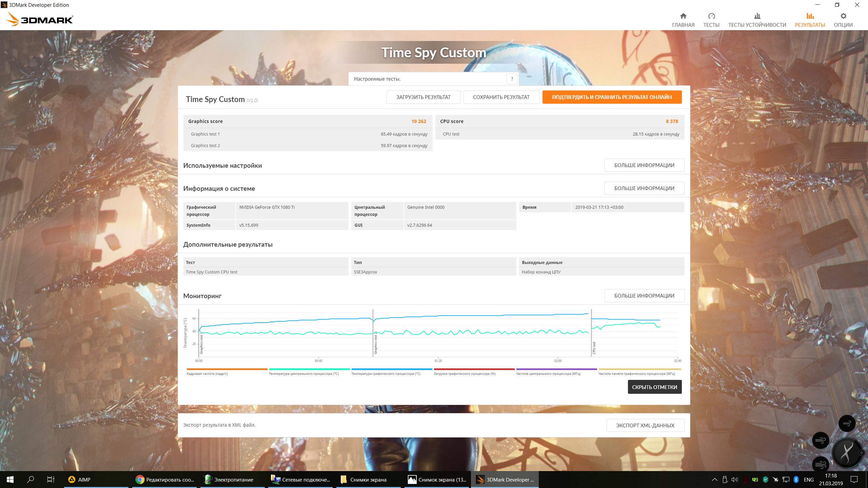868x488 pixels.
Task: Toggle GPU load legend (Загрузка графического процессора)
Action: [x=464, y=373]
